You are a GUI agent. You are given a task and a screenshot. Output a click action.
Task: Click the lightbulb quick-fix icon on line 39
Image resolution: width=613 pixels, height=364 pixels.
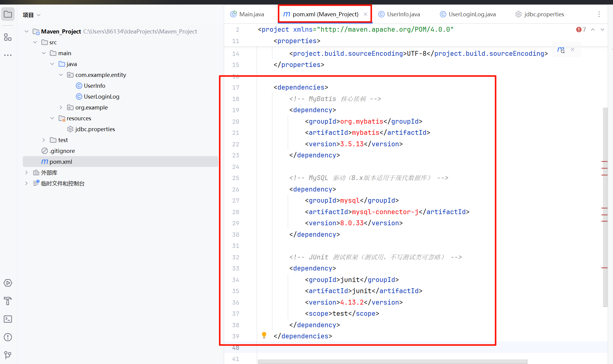[x=264, y=335]
